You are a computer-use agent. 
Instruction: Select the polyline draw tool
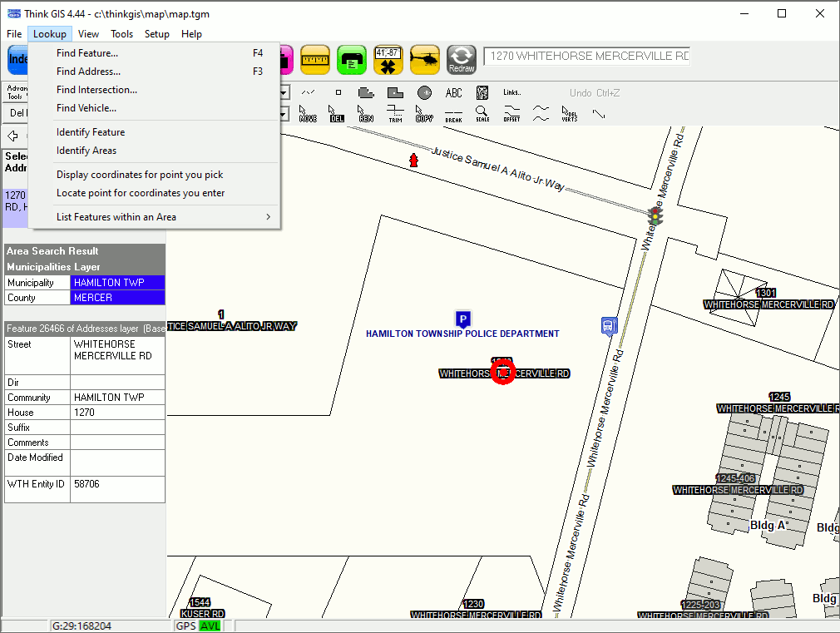coord(308,92)
